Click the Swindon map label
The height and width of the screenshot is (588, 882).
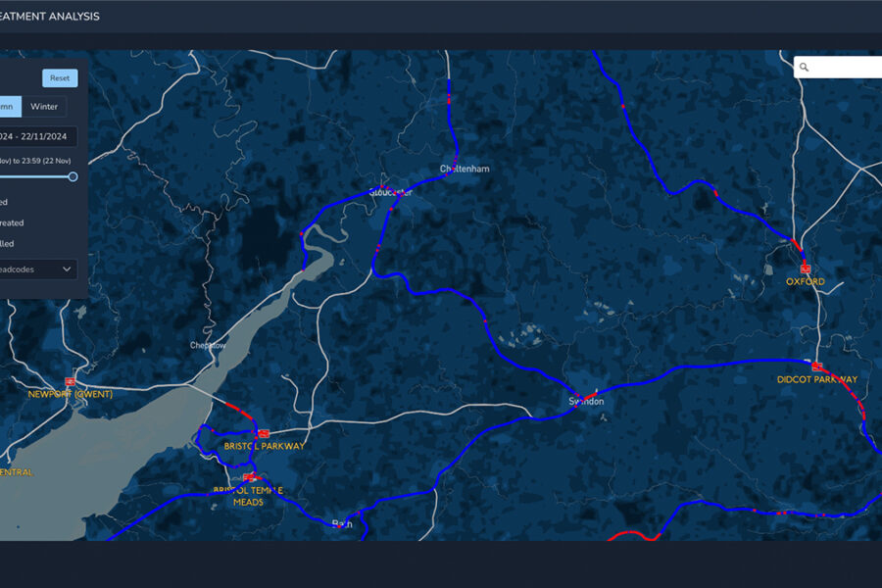[x=586, y=401]
